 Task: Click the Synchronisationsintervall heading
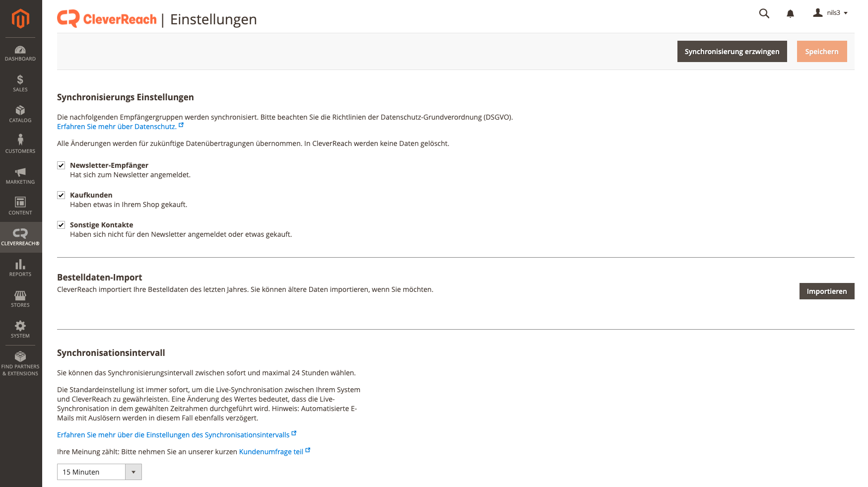coord(111,353)
